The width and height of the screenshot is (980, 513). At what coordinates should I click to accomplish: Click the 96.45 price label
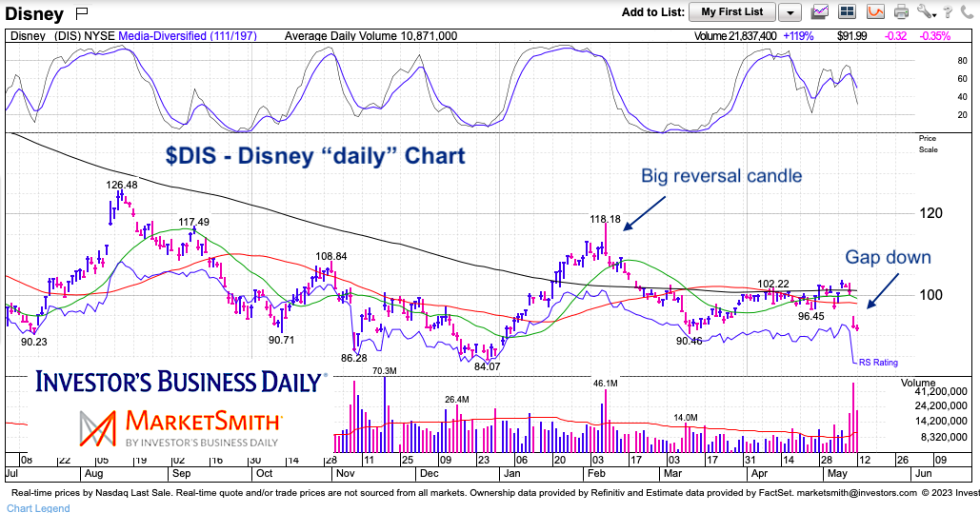tap(810, 317)
